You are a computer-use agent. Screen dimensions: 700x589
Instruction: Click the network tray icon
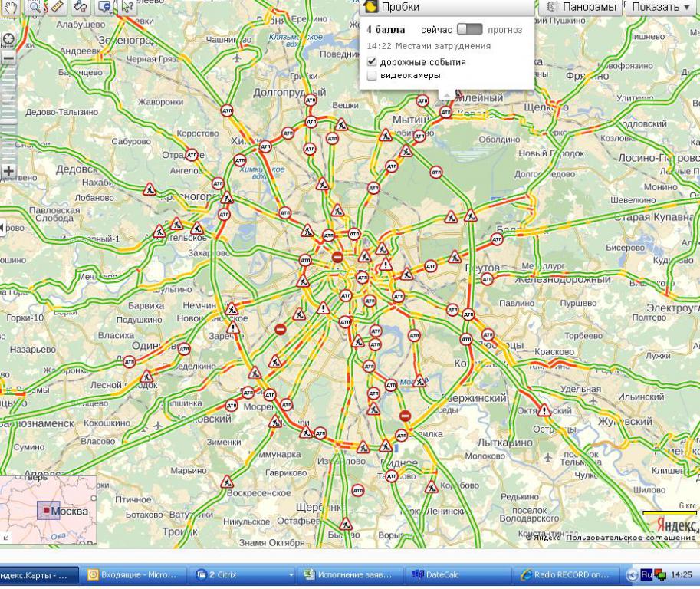click(661, 575)
